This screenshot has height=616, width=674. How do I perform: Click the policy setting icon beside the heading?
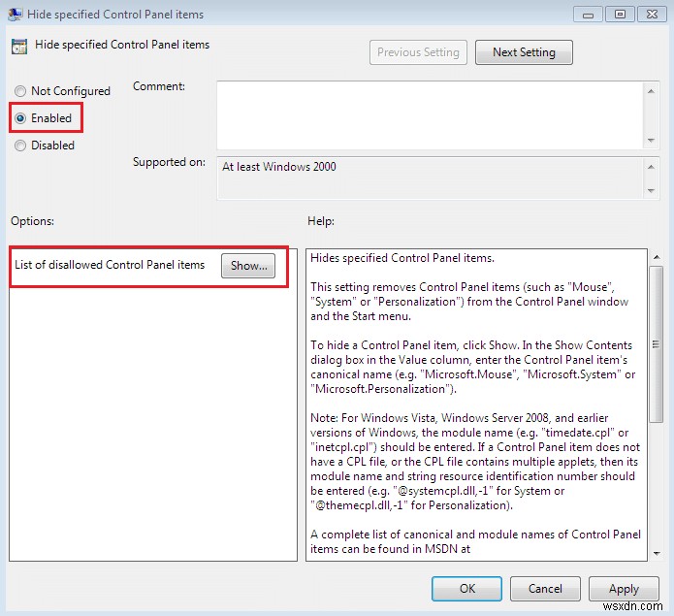[19, 47]
